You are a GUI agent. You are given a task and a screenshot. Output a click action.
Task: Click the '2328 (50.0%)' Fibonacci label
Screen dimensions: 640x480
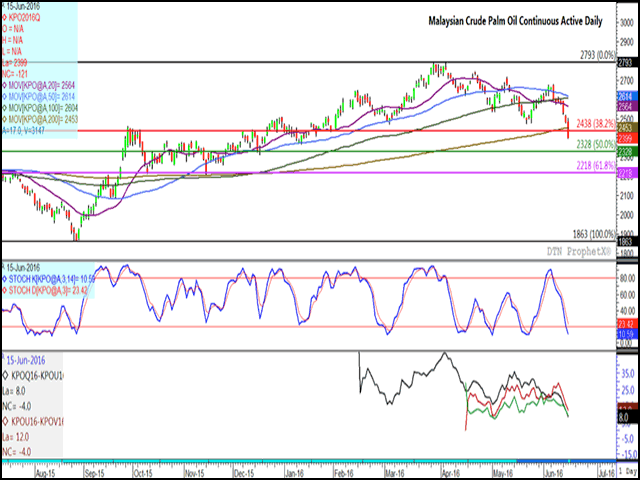click(x=596, y=144)
